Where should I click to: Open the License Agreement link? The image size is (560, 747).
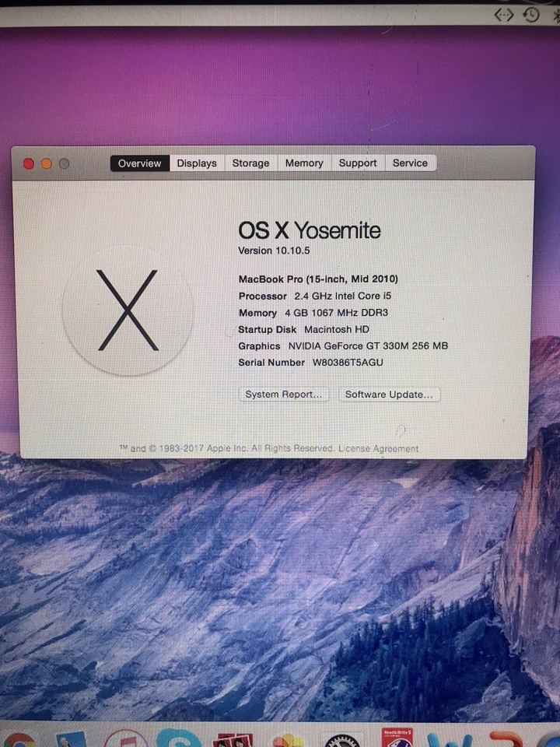click(x=379, y=449)
